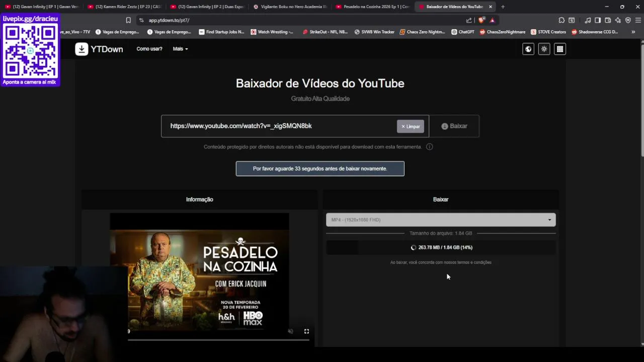This screenshot has width=644, height=362.
Task: Click the terms and conditions agreement text
Action: click(x=441, y=262)
